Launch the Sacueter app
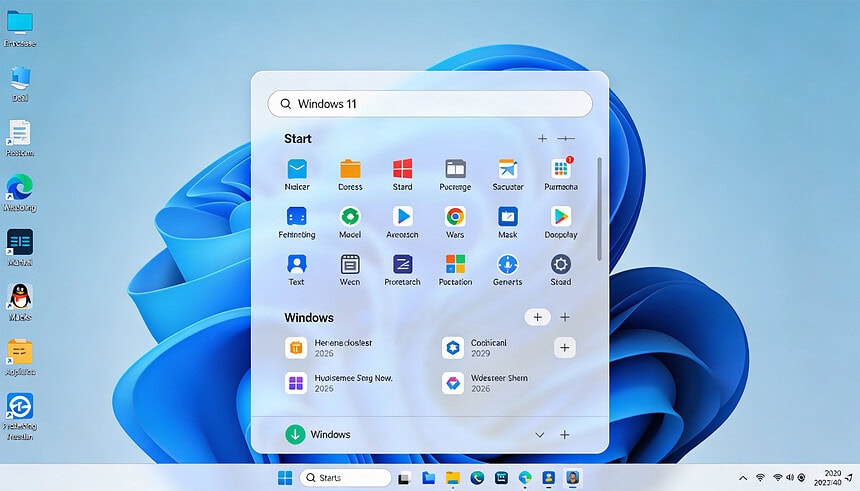The width and height of the screenshot is (860, 491). [x=508, y=169]
